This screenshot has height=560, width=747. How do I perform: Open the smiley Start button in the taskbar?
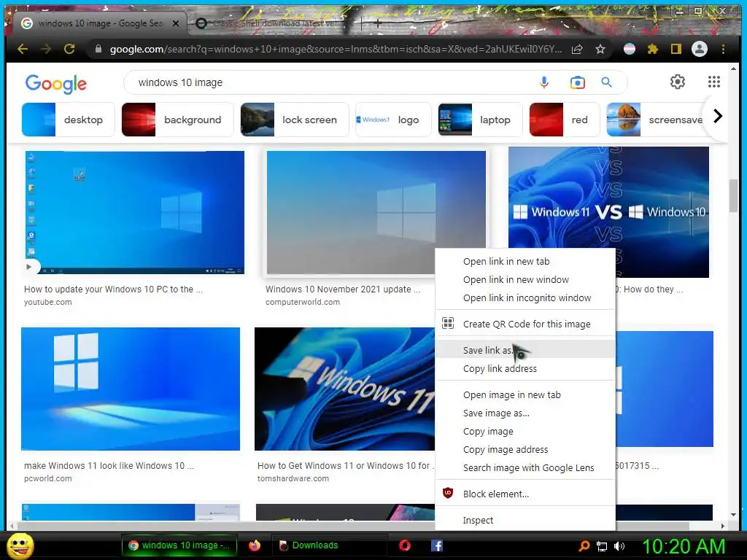click(x=20, y=545)
